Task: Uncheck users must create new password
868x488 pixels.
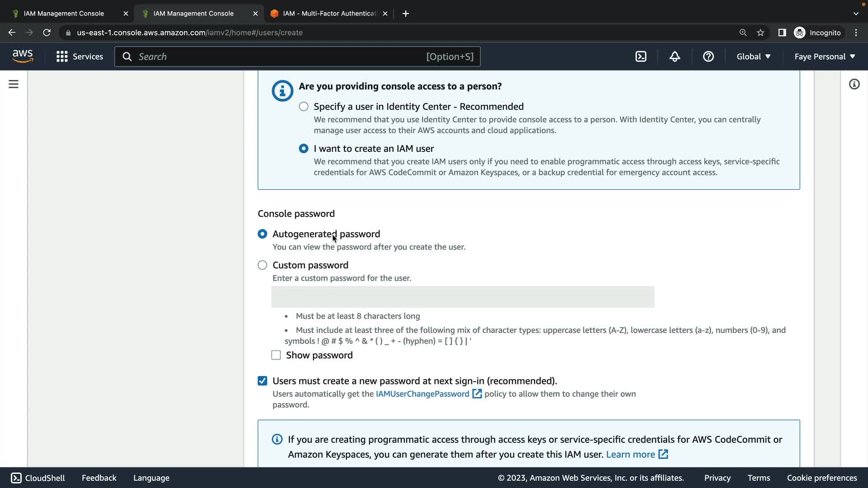Action: 262,381
